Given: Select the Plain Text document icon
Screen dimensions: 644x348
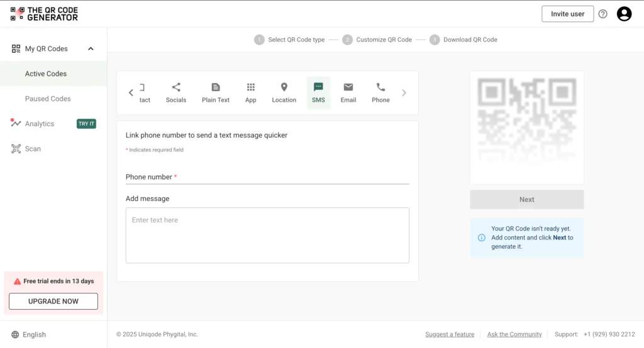Looking at the screenshot, I should click(216, 87).
